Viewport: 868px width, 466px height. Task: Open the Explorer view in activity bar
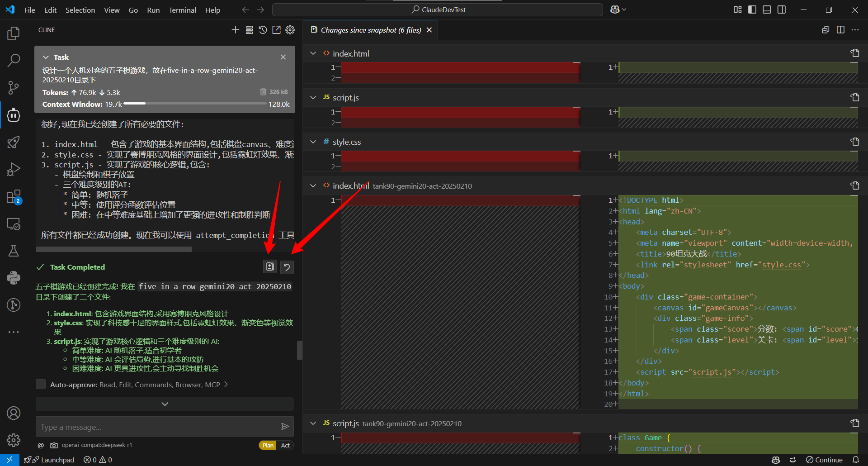click(x=14, y=33)
